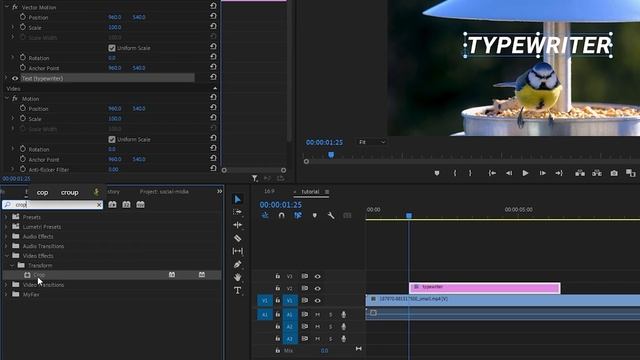Solo audio track A1
The width and height of the screenshot is (640, 360).
331,314
